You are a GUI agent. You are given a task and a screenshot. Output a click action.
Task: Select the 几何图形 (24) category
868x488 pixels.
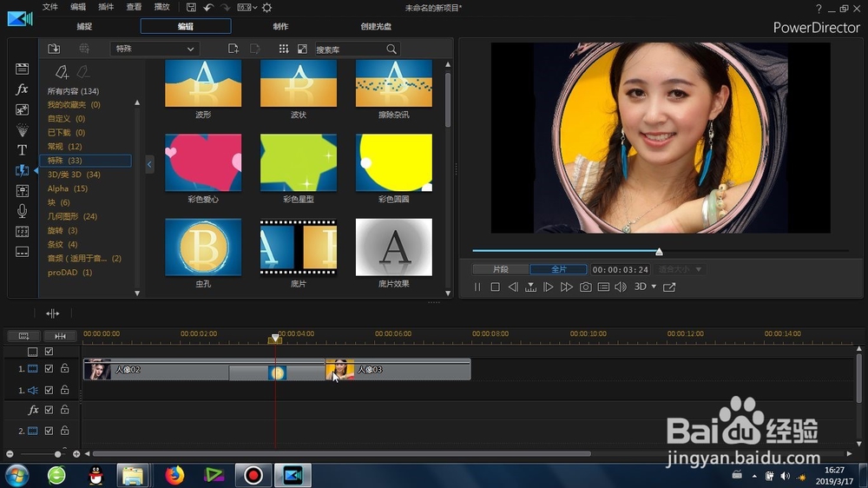coord(72,216)
